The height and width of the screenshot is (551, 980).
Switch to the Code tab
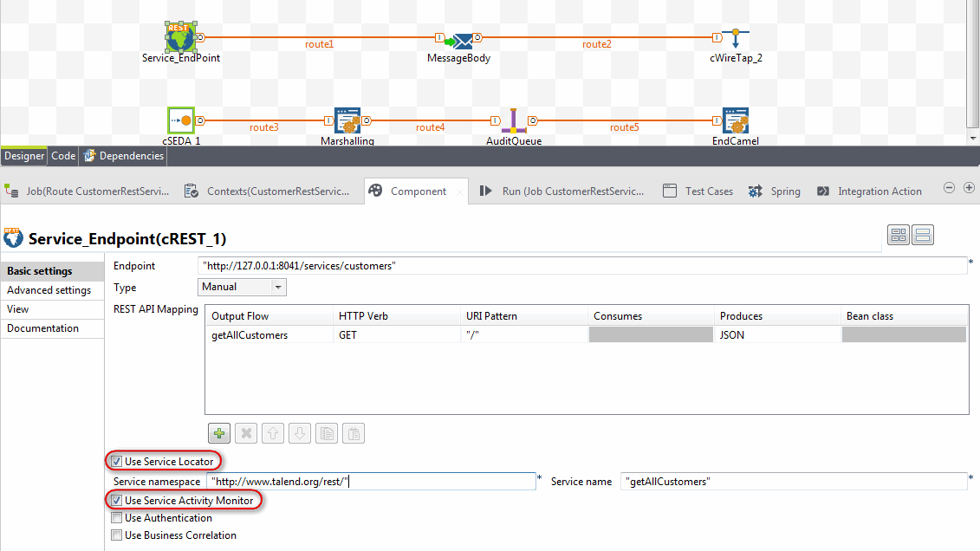click(63, 156)
